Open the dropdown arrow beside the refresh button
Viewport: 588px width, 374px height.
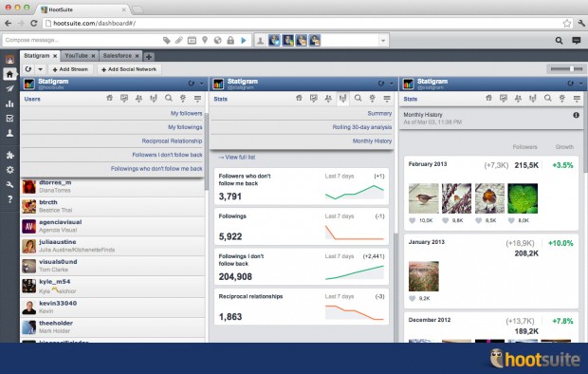[x=40, y=69]
